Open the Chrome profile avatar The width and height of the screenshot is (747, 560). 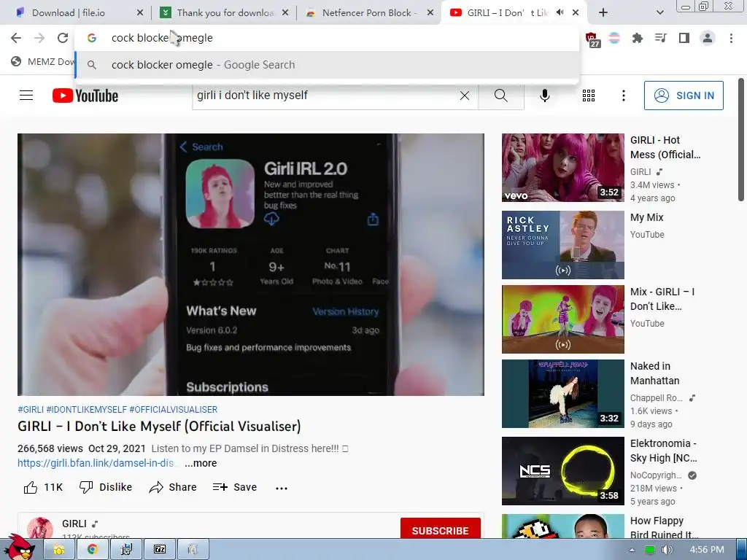coord(708,38)
